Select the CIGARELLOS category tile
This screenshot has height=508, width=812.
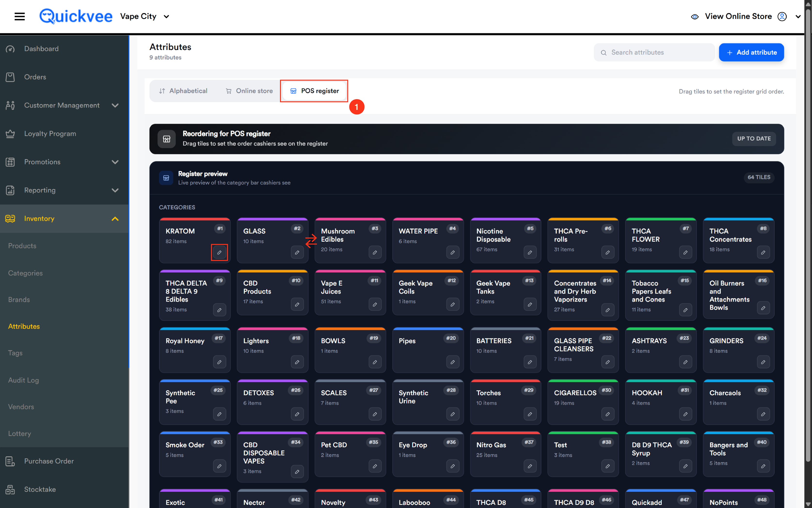point(583,402)
